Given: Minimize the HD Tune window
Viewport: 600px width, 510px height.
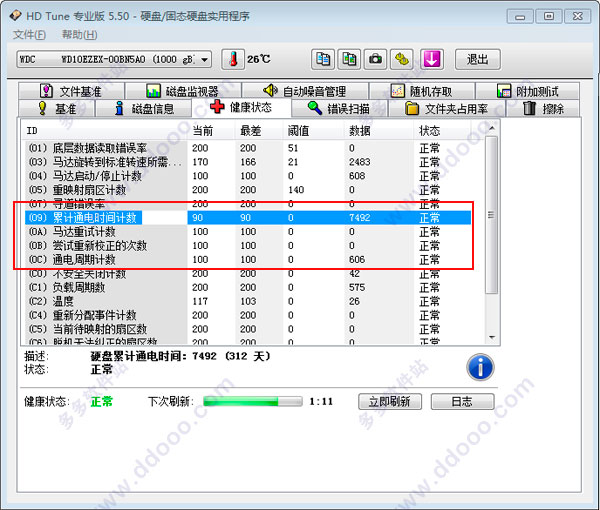Looking at the screenshot, I should [519, 16].
